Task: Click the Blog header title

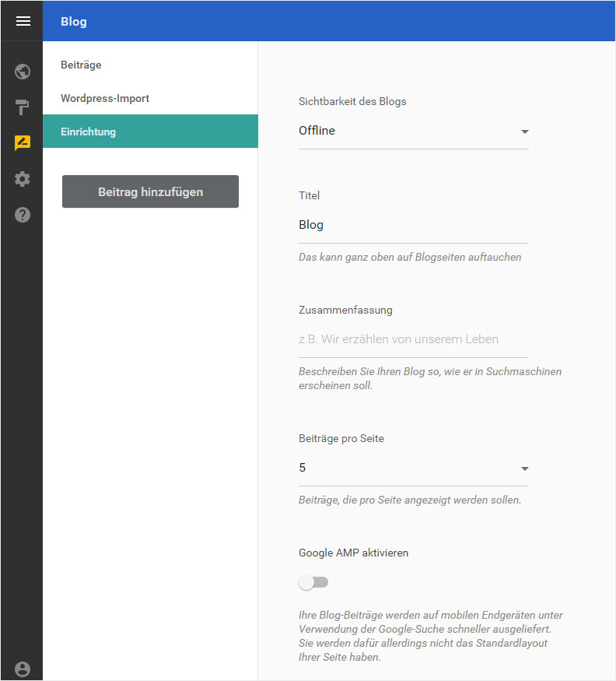Action: [x=74, y=22]
